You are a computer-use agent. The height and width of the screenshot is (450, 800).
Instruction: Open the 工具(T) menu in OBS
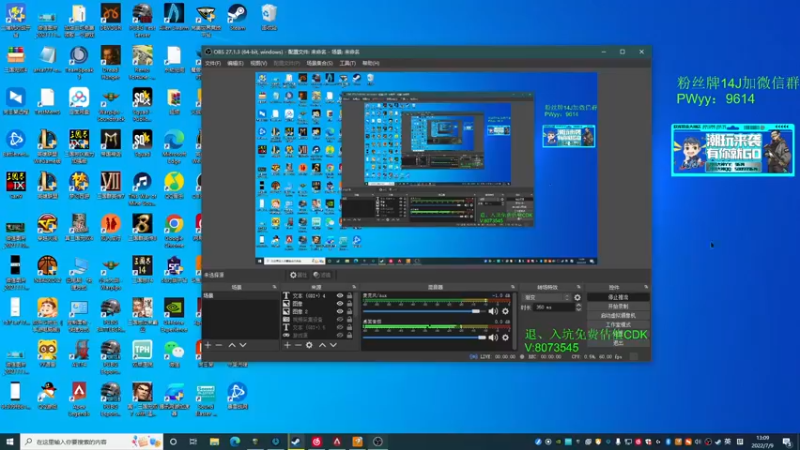coord(347,63)
